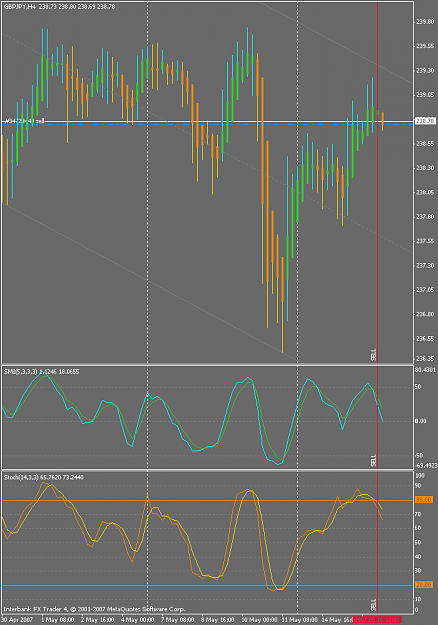Image resolution: width=438 pixels, height=625 pixels.
Task: Click the orange 80.00 stochastic level tag
Action: [x=424, y=499]
